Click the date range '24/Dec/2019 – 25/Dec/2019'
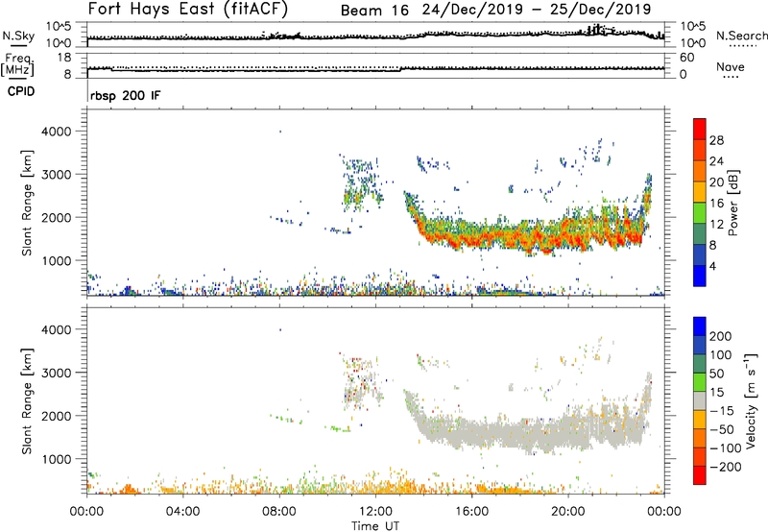The height and width of the screenshot is (532, 768). click(537, 10)
